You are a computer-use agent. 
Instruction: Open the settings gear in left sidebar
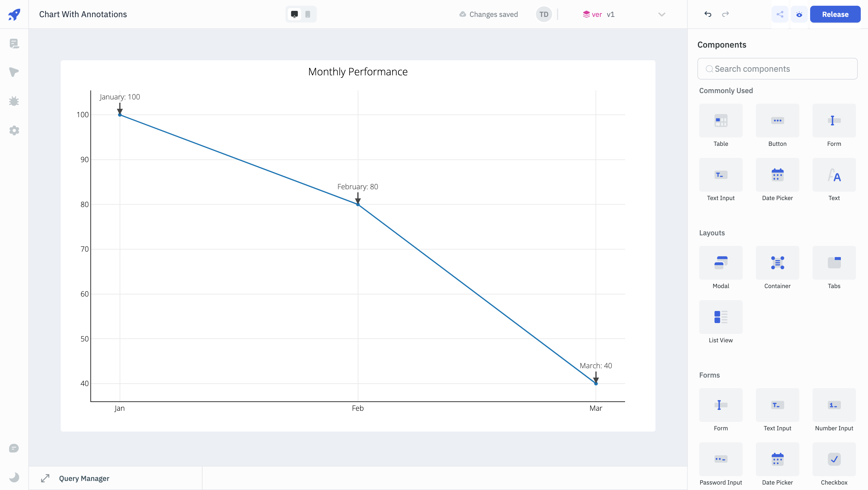tap(14, 130)
